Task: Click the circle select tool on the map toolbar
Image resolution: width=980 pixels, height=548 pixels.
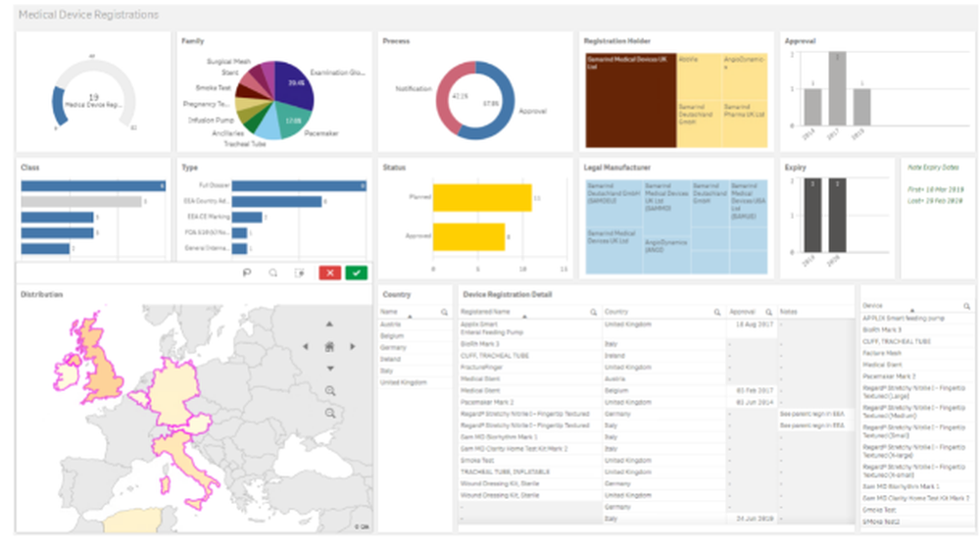Action: 273,273
